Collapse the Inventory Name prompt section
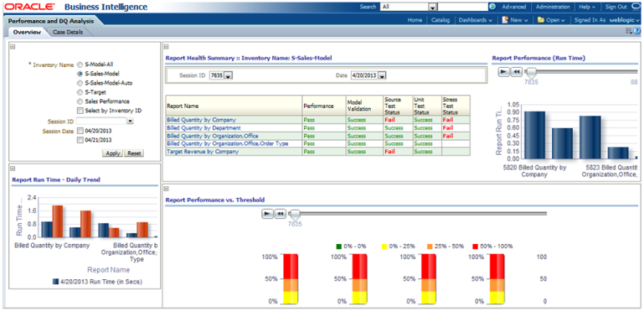Viewport: 644px width, 311px height. point(13,47)
